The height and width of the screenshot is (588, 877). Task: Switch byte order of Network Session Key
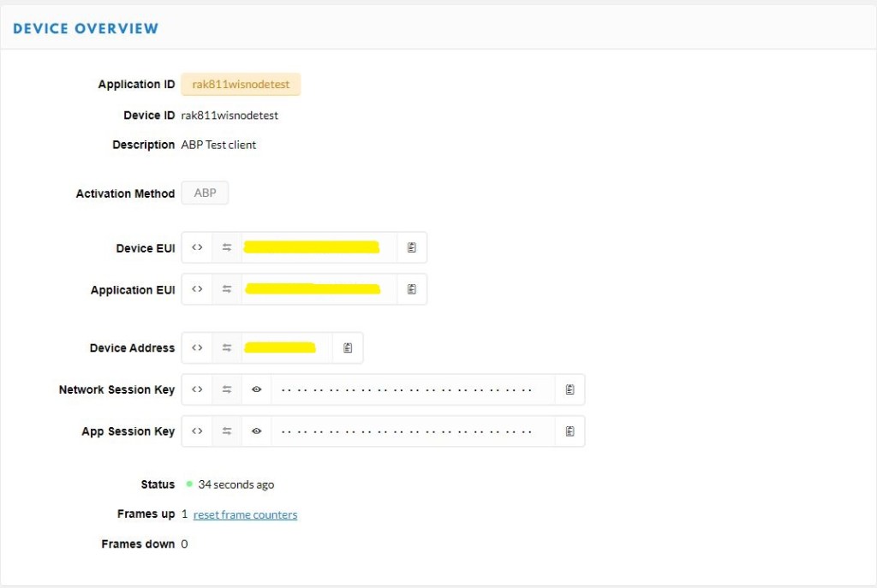pos(227,389)
